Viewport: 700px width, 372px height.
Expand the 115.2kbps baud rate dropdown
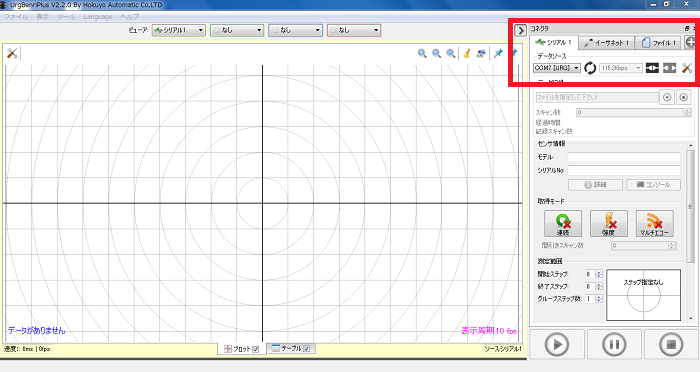pyautogui.click(x=621, y=68)
